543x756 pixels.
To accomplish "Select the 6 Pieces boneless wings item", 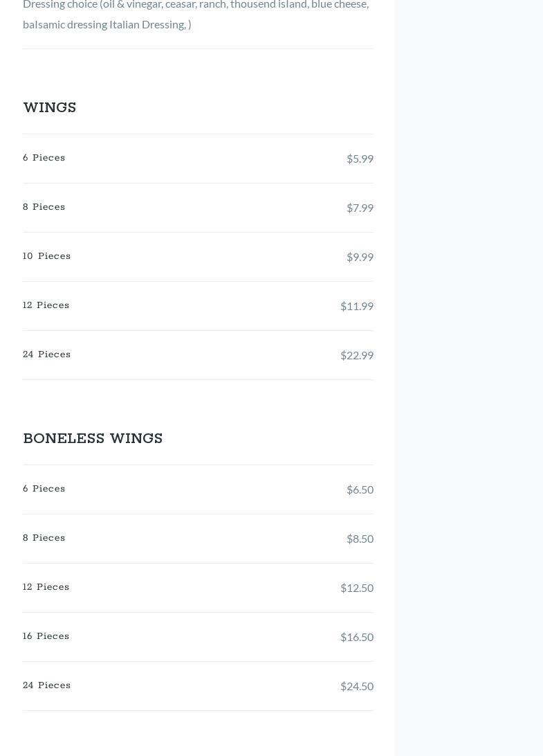I will coord(44,489).
